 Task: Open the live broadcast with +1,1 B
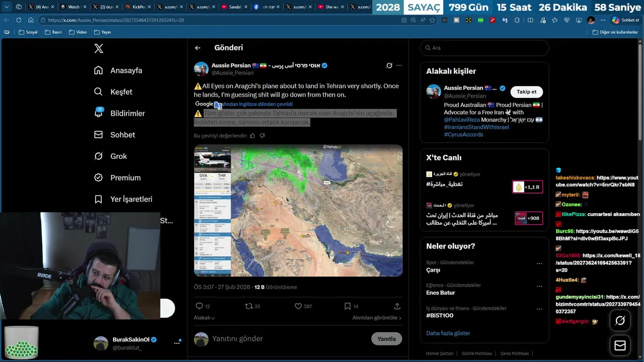(527, 187)
